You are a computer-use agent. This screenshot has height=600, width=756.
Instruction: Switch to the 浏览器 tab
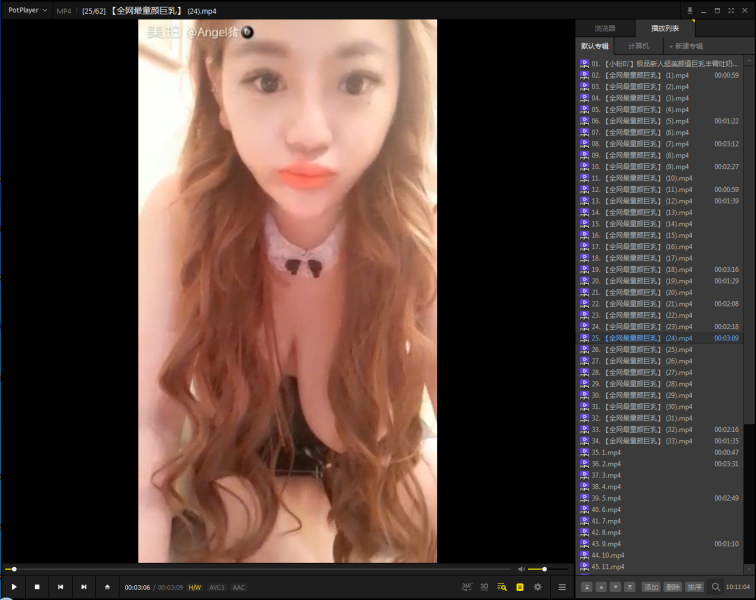[x=606, y=29]
